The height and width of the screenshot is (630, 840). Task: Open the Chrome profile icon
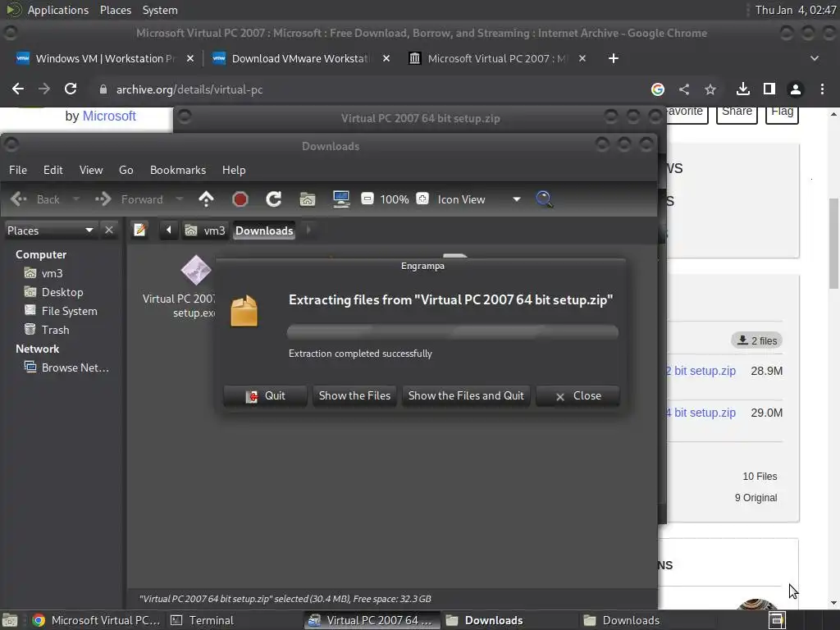[x=796, y=89]
